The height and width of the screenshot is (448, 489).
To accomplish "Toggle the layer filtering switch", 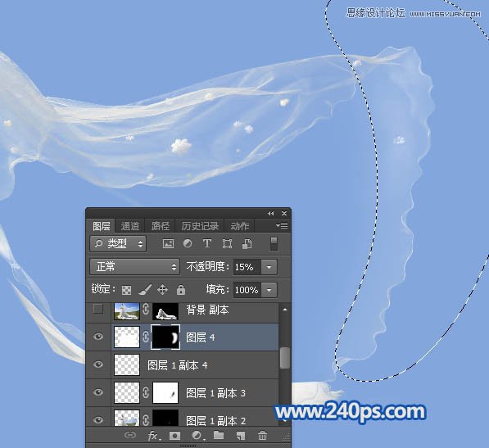I will (x=274, y=243).
